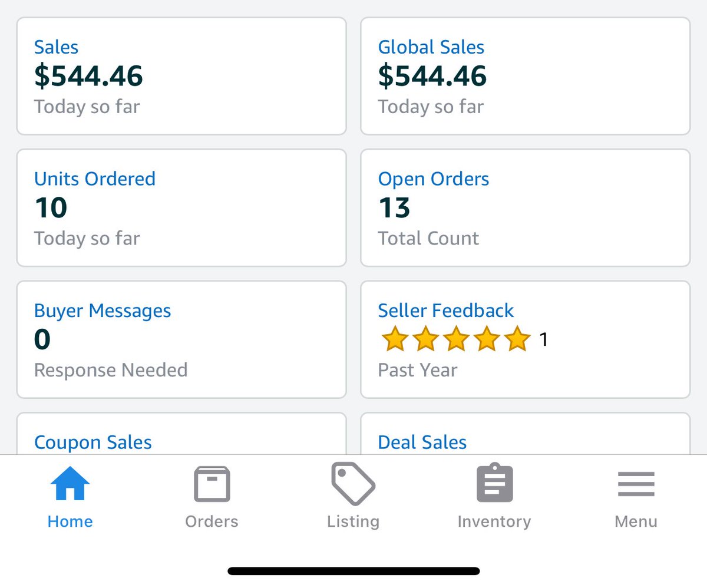Select the Listing tab label

[353, 521]
